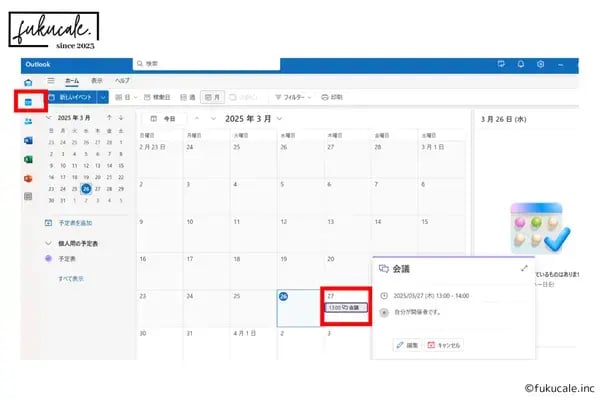Open the settings gear icon
The width and height of the screenshot is (600, 400).
[540, 64]
